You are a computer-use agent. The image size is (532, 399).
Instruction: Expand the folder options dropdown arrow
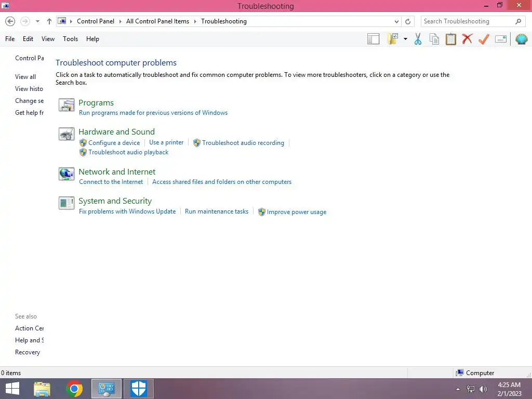(x=405, y=39)
